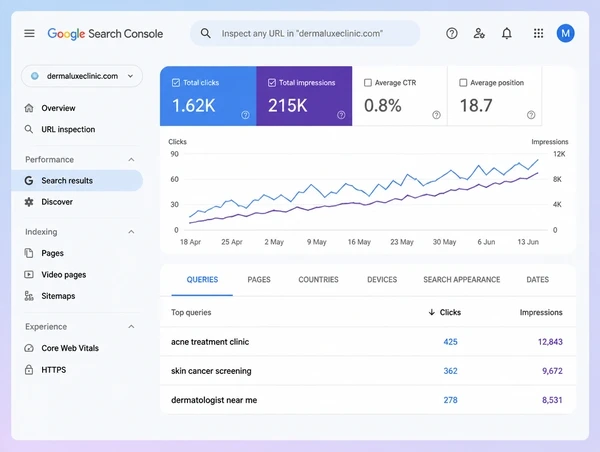Sort table by Impressions column header
This screenshot has height=452, width=600.
(x=541, y=312)
